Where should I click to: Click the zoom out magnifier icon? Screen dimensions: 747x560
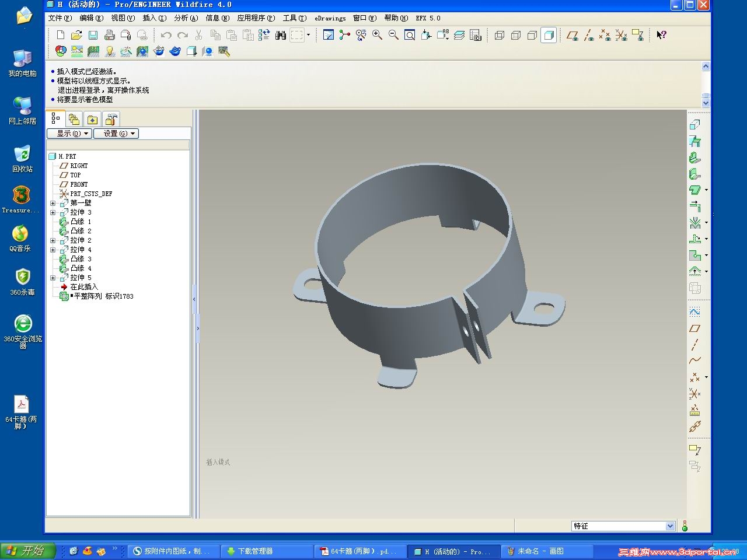point(393,35)
